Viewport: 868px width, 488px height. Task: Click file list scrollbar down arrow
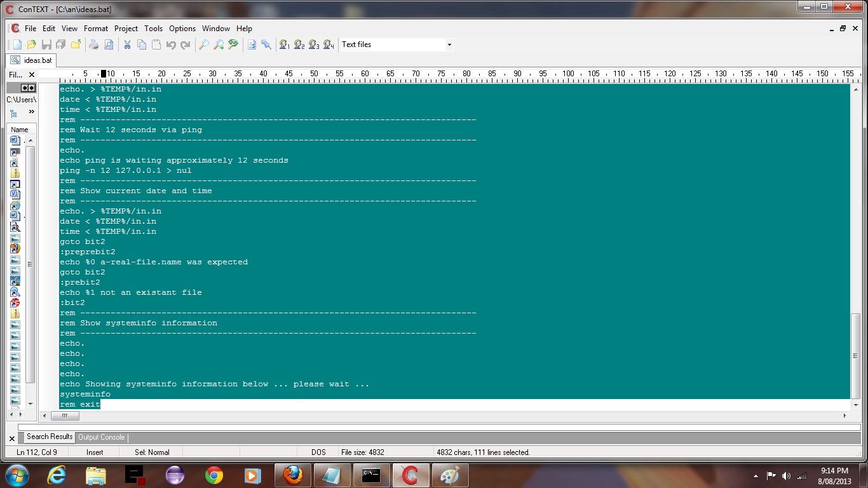coord(31,403)
